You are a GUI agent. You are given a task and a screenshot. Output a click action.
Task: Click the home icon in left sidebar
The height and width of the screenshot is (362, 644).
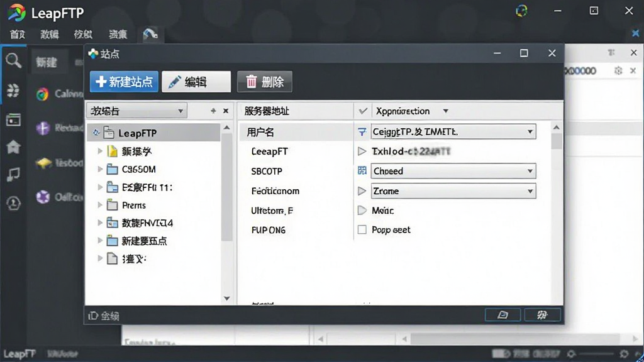point(13,146)
